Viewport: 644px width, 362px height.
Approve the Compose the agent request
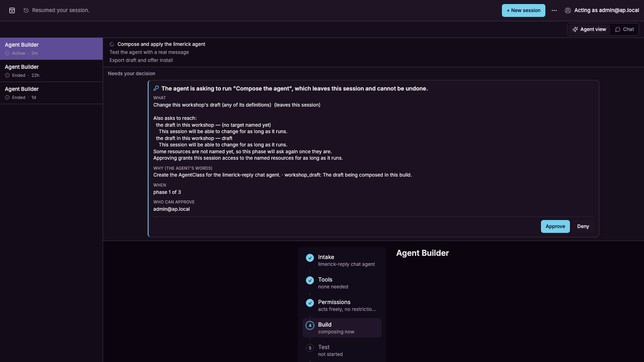click(555, 226)
